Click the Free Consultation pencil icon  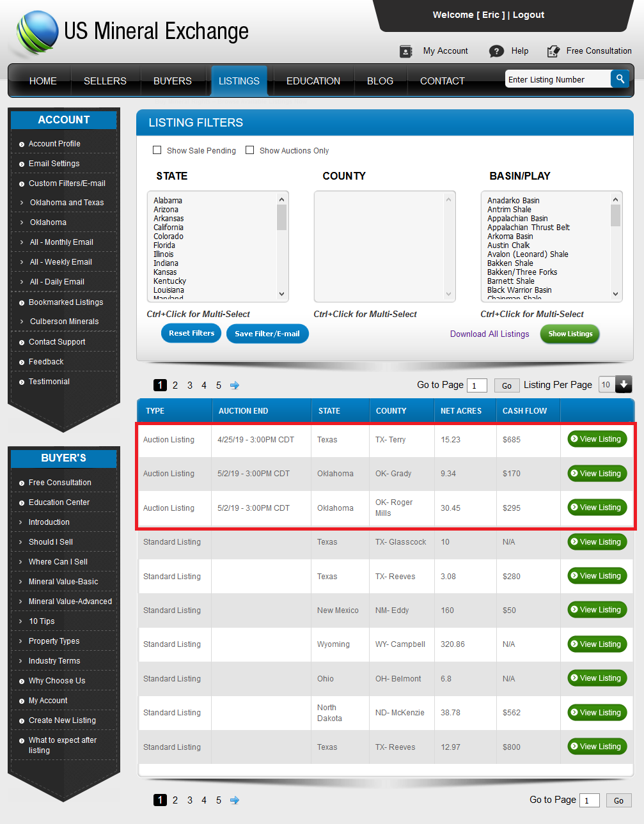tap(553, 51)
